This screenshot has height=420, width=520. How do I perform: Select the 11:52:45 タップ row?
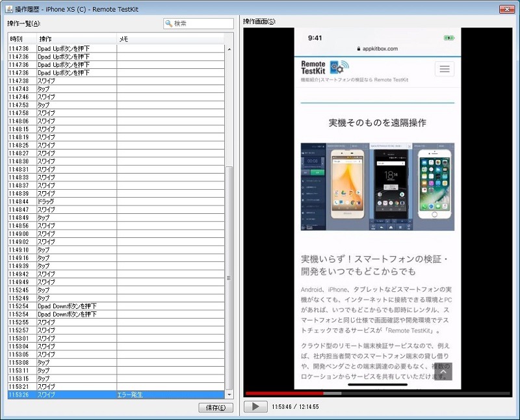(116, 290)
